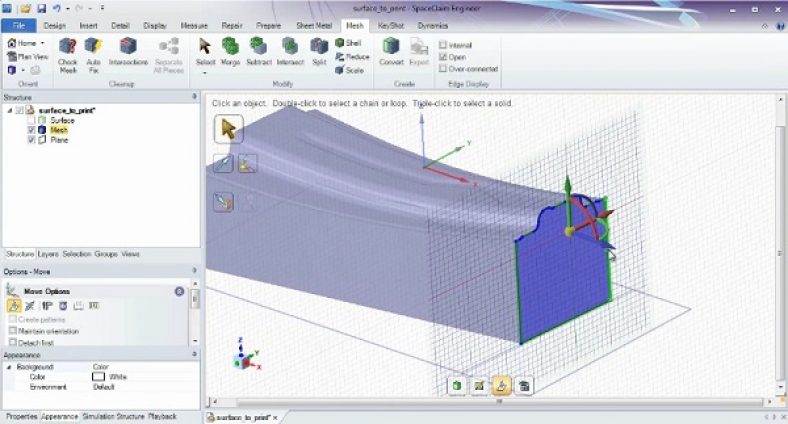
Task: Click the help icon in Move Options
Action: (179, 291)
